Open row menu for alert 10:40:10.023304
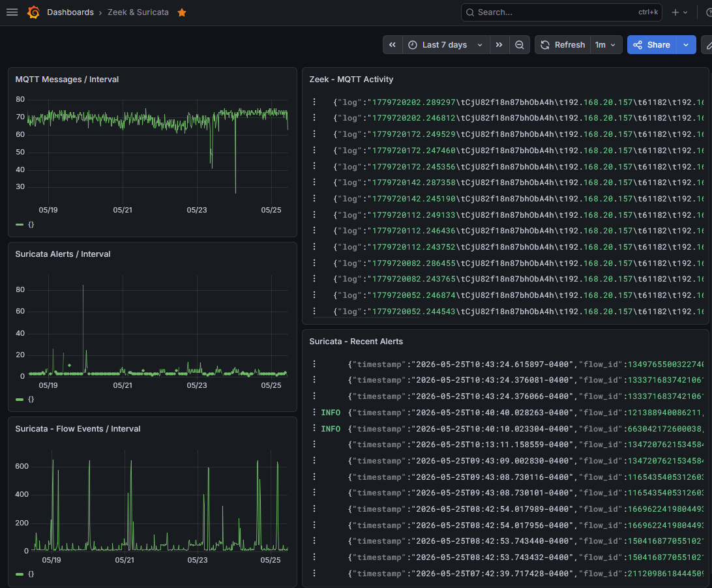This screenshot has height=588, width=712. coord(314,428)
